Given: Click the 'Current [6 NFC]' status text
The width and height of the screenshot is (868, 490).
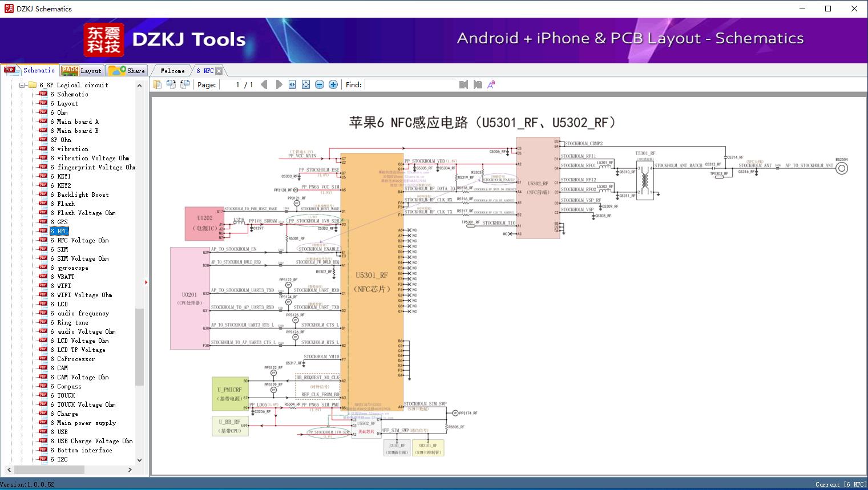Looking at the screenshot, I should point(841,484).
